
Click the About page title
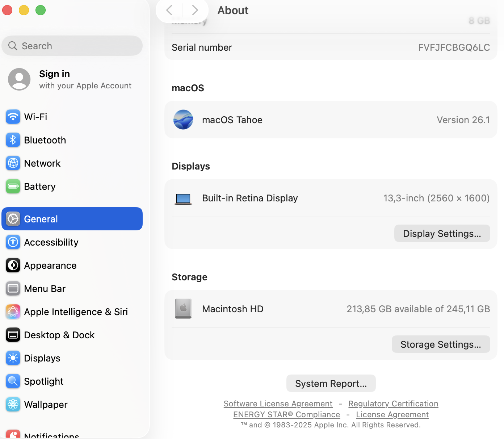[233, 10]
